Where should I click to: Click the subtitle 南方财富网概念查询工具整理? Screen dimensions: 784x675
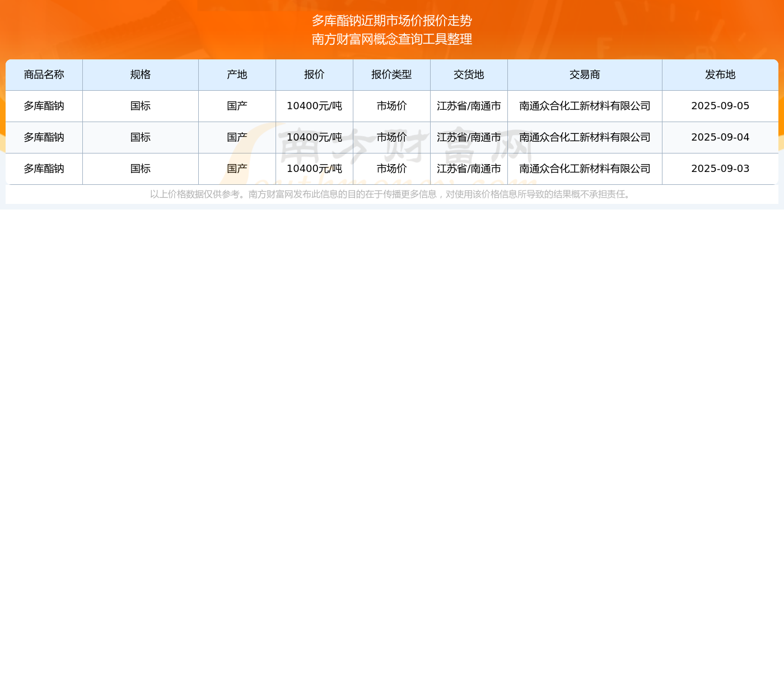click(x=392, y=39)
